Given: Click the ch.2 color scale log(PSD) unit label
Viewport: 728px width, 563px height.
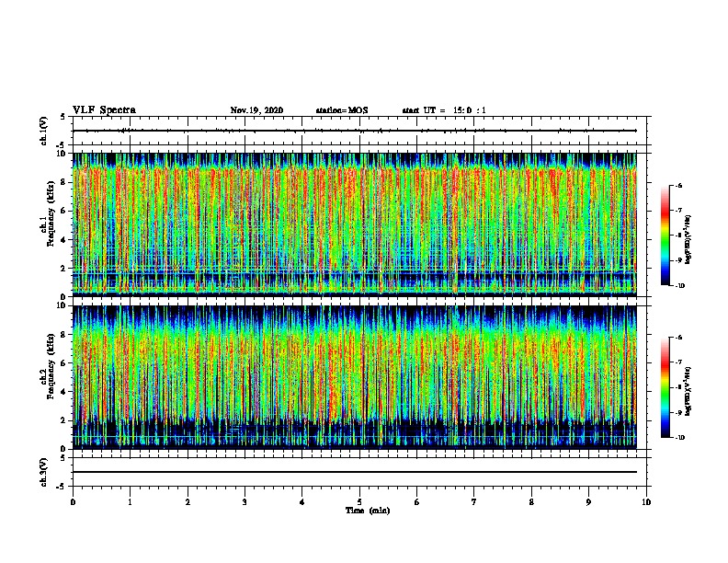Looking at the screenshot, I should pyautogui.click(x=688, y=392).
